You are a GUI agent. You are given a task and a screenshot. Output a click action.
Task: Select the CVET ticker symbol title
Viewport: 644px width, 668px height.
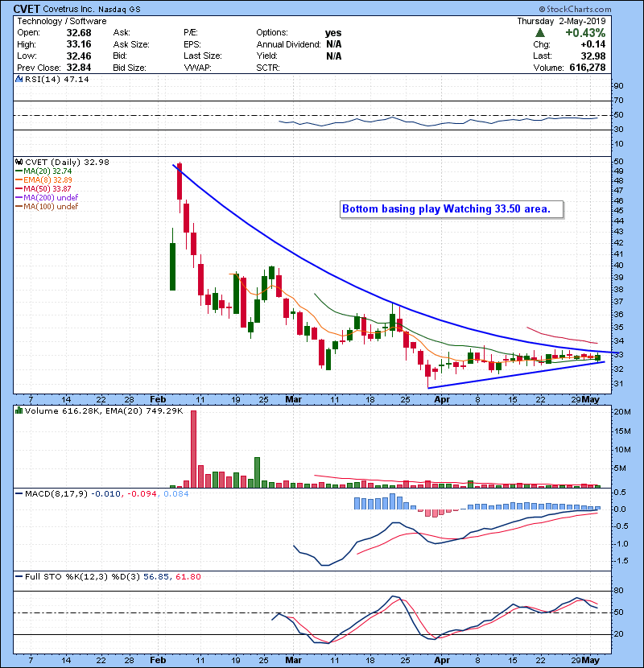coord(27,9)
